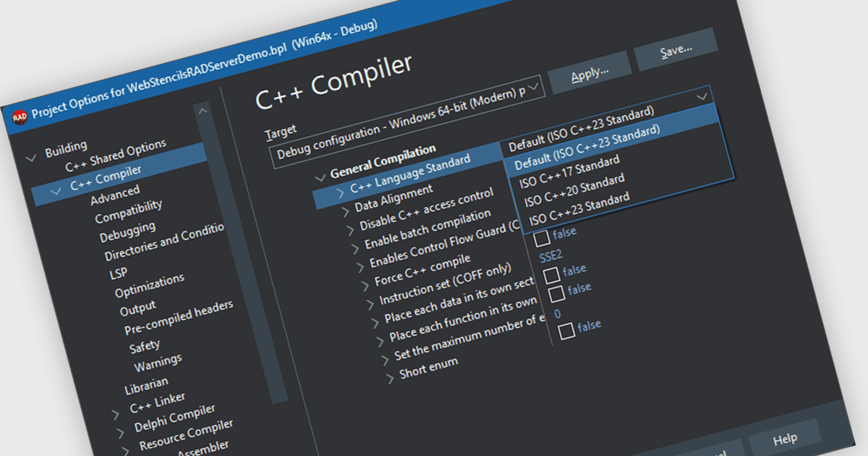Open Directories and Conditionals page

(165, 243)
